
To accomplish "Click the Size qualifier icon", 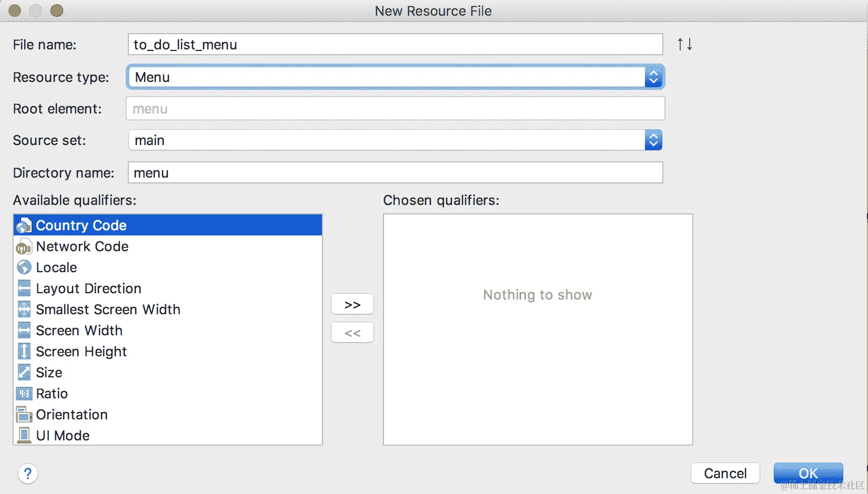I will pos(24,373).
